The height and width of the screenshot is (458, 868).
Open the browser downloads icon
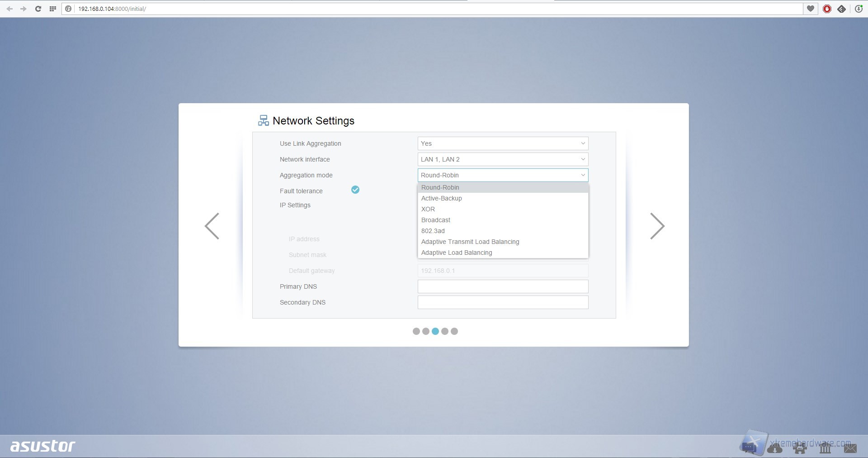859,9
